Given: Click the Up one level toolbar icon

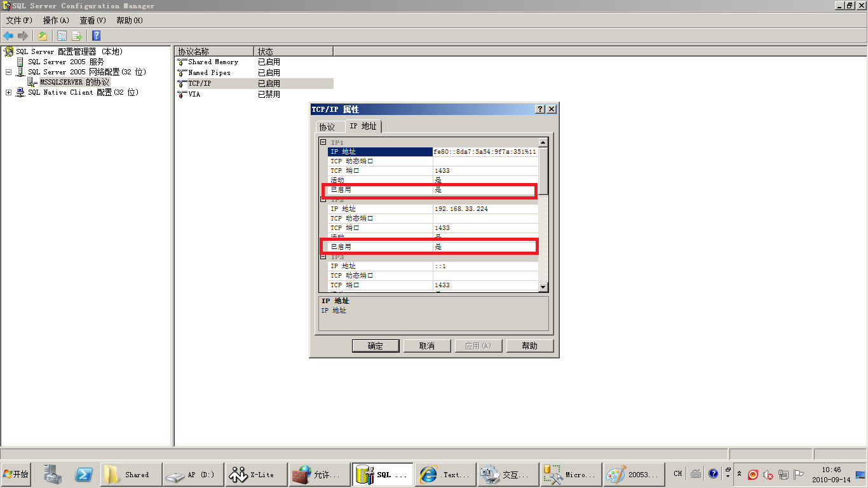Looking at the screenshot, I should (x=42, y=36).
